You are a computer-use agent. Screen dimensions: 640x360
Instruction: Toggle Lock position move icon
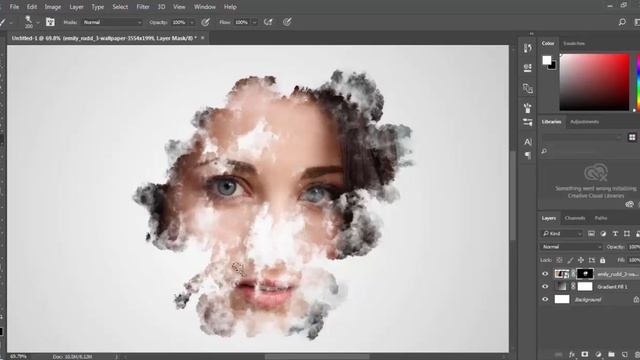[x=581, y=260]
